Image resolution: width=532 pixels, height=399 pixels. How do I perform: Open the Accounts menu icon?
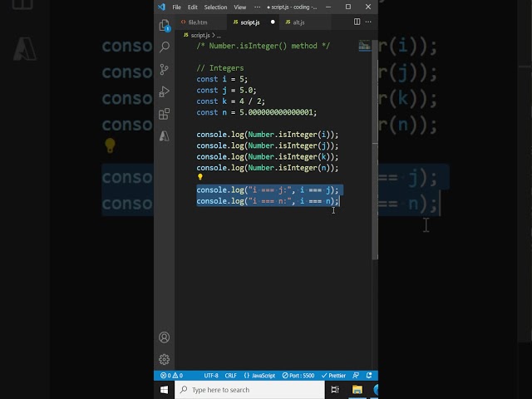pos(165,337)
